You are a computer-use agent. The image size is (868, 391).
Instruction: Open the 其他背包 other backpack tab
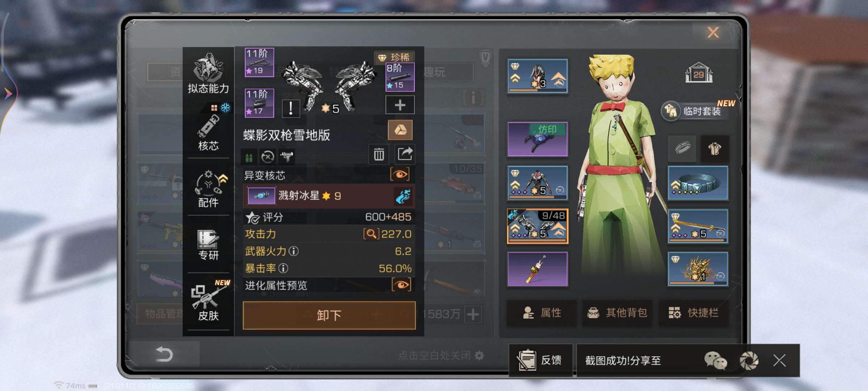pyautogui.click(x=617, y=312)
